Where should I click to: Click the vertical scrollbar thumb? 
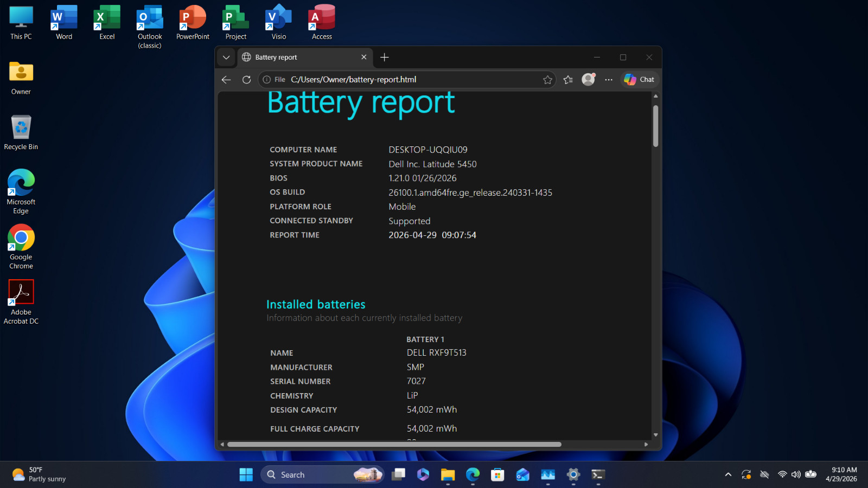pos(655,126)
